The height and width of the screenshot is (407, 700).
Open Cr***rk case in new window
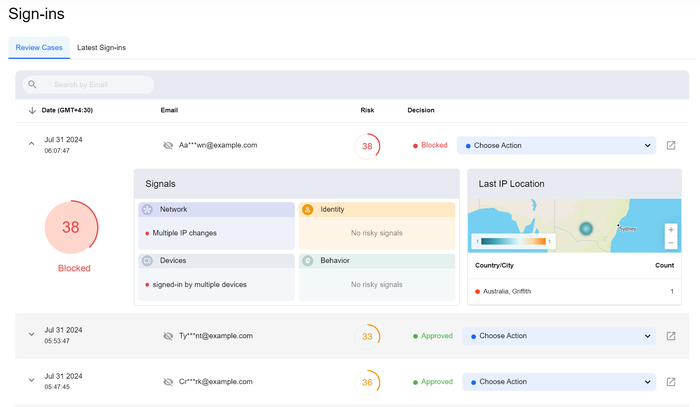click(671, 382)
